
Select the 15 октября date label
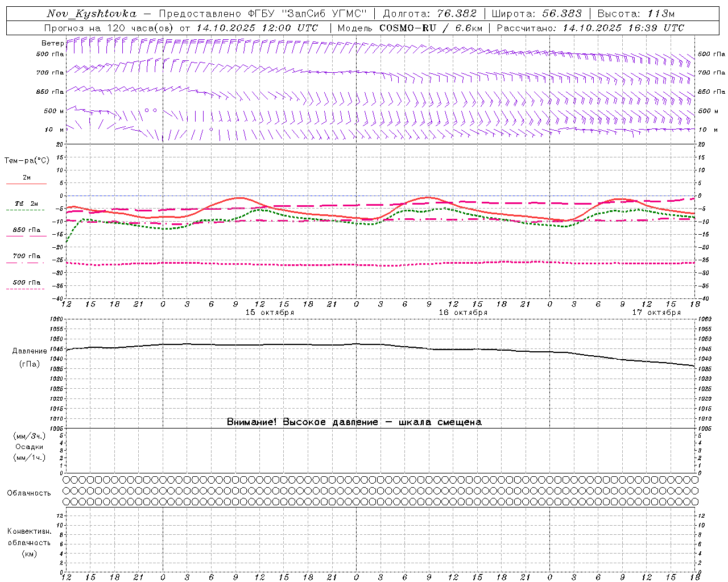pyautogui.click(x=270, y=313)
